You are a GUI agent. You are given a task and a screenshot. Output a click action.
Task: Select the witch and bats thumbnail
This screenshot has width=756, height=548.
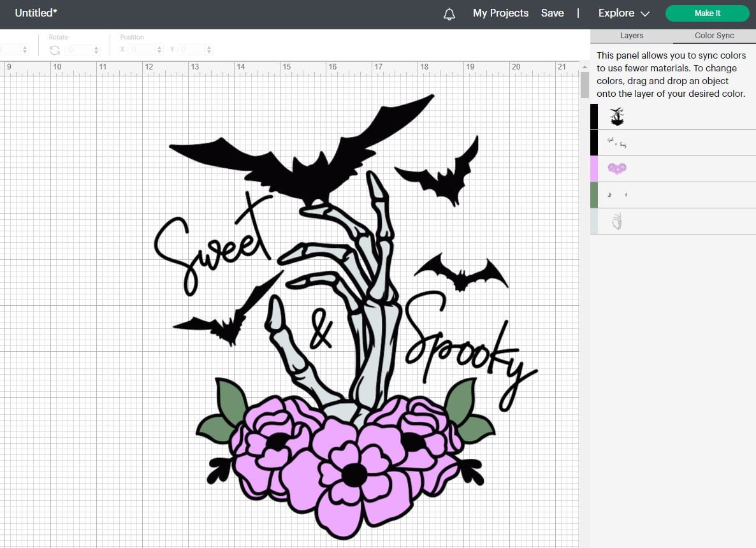[616, 116]
